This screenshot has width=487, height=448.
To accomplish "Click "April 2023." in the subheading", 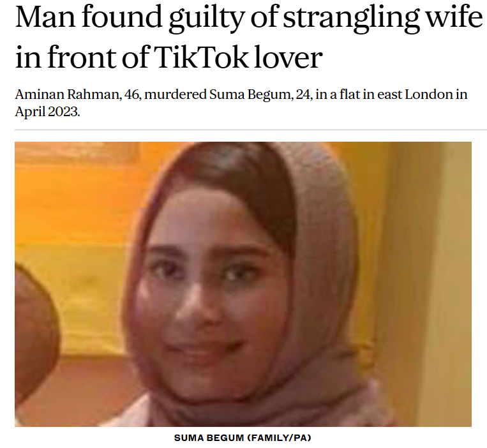I will click(x=47, y=111).
